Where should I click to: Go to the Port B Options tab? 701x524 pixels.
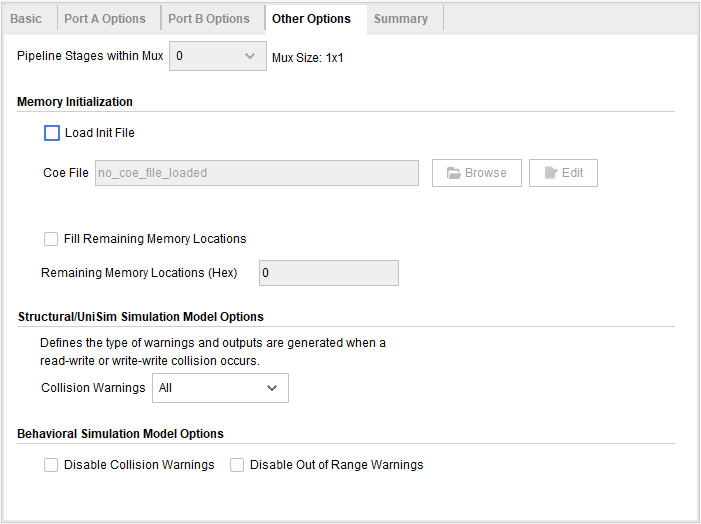coord(209,19)
